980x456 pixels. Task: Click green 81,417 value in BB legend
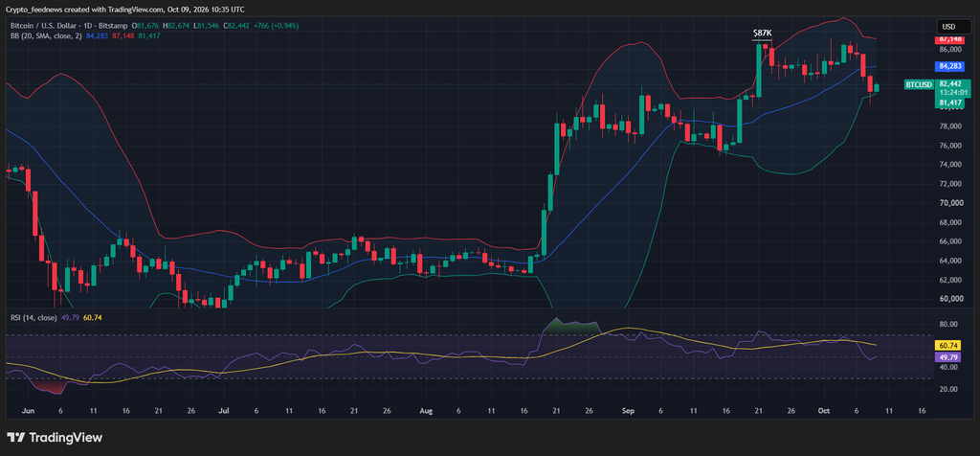148,35
